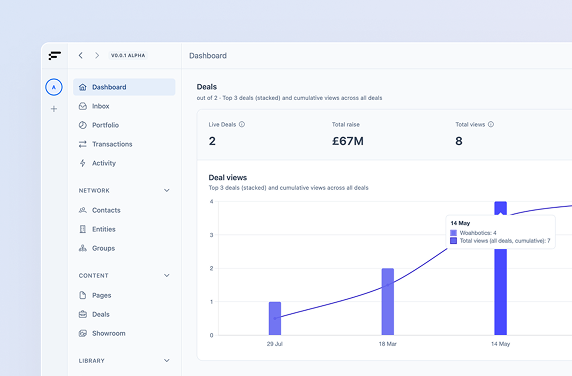The height and width of the screenshot is (376, 572).
Task: Open the account avatar labeled A
Action: tap(54, 87)
